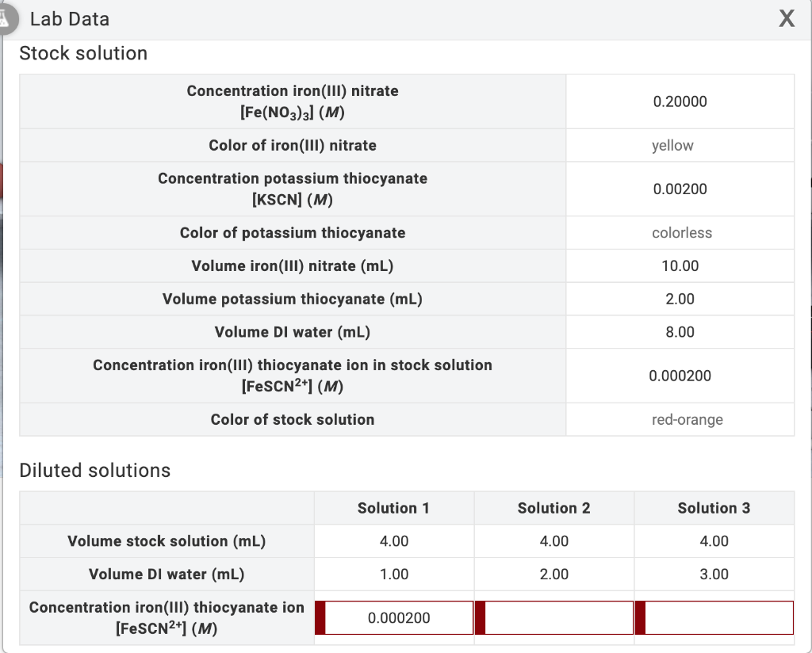The height and width of the screenshot is (653, 812).
Task: Click the 'Color of potassium thiocyanate' label
Action: pyautogui.click(x=293, y=233)
